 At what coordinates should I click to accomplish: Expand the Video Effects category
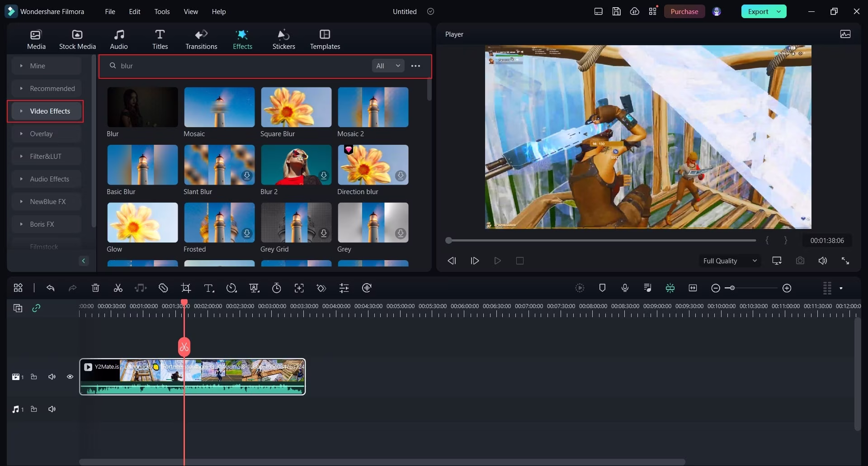[x=45, y=111]
